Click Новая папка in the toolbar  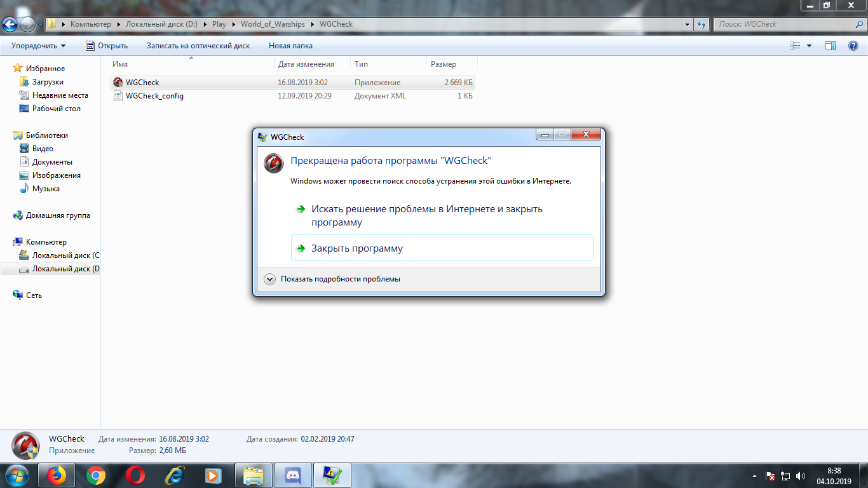290,46
